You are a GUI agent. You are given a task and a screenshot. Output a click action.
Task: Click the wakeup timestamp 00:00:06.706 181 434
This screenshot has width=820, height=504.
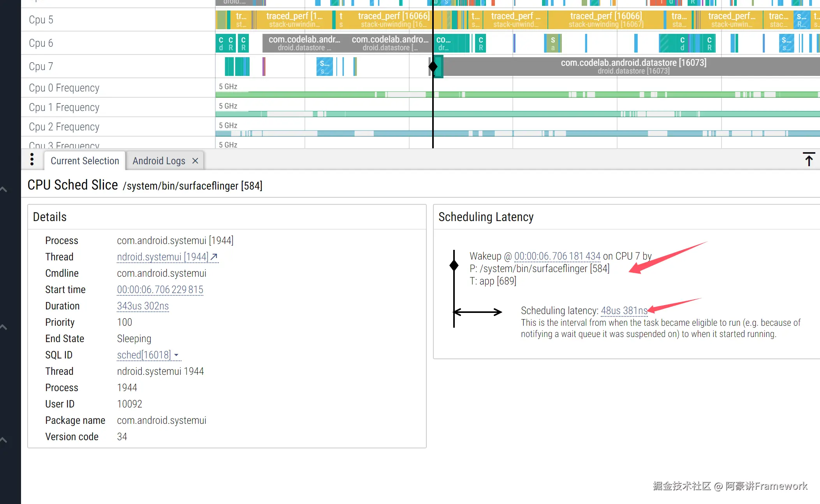557,256
